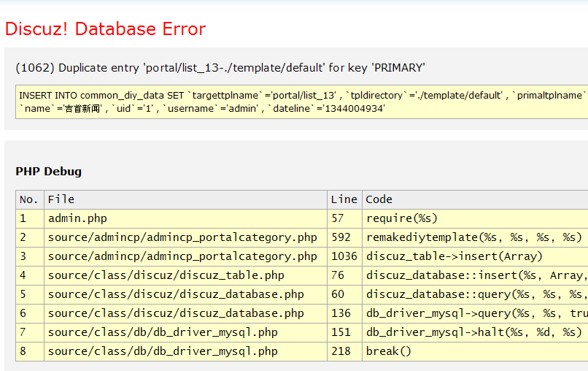This screenshot has height=371, width=588.
Task: Click row number 3 in No. column
Action: [30, 256]
